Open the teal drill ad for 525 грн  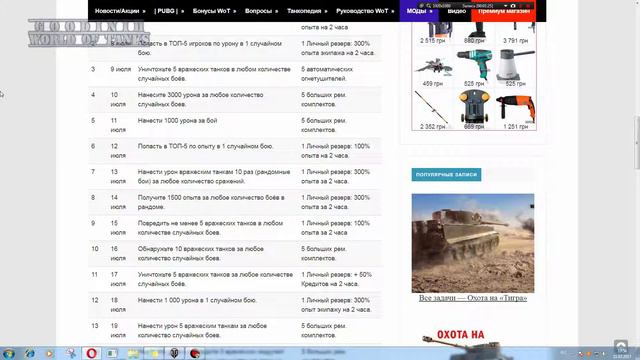[x=474, y=67]
